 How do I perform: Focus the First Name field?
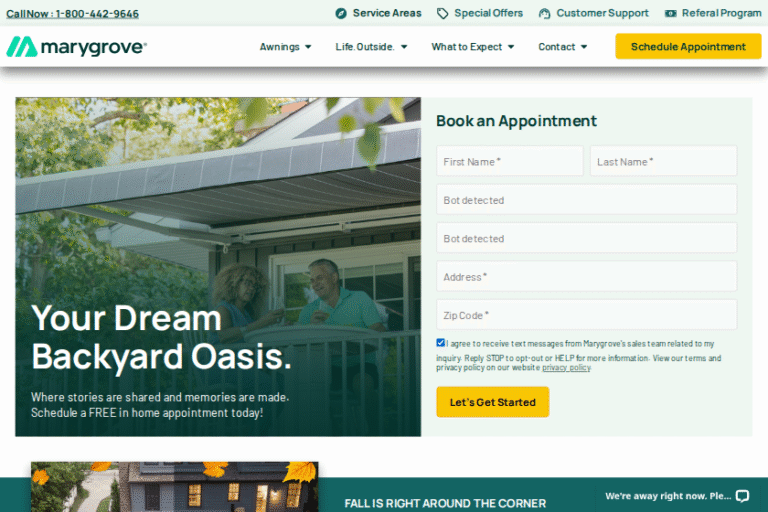point(510,161)
